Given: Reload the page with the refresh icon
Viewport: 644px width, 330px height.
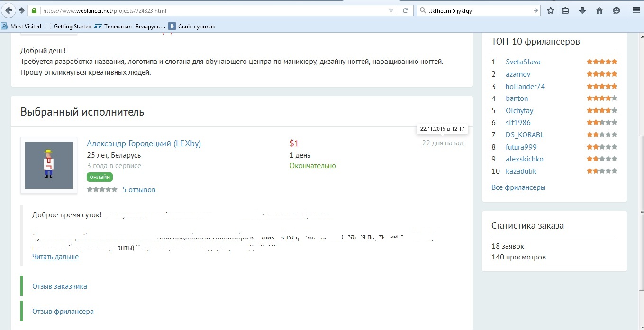Looking at the screenshot, I should (x=405, y=10).
